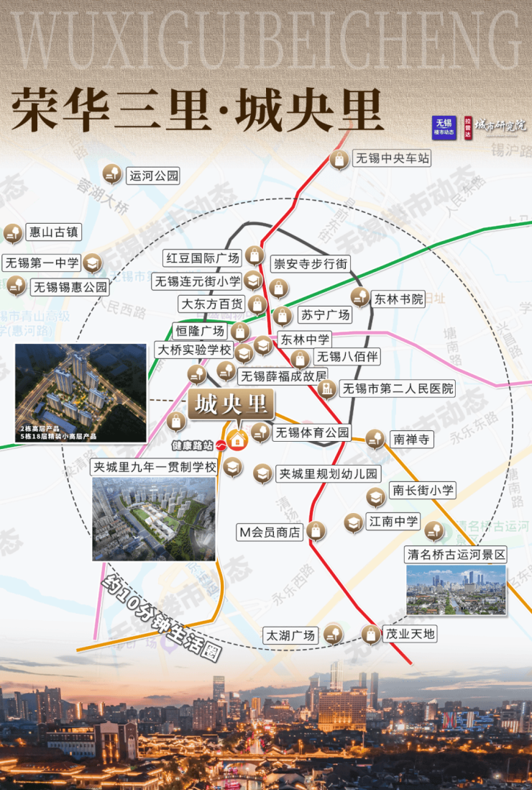Select the school icon beside 夹城里规划幼儿园
The height and width of the screenshot is (790, 532).
click(262, 474)
